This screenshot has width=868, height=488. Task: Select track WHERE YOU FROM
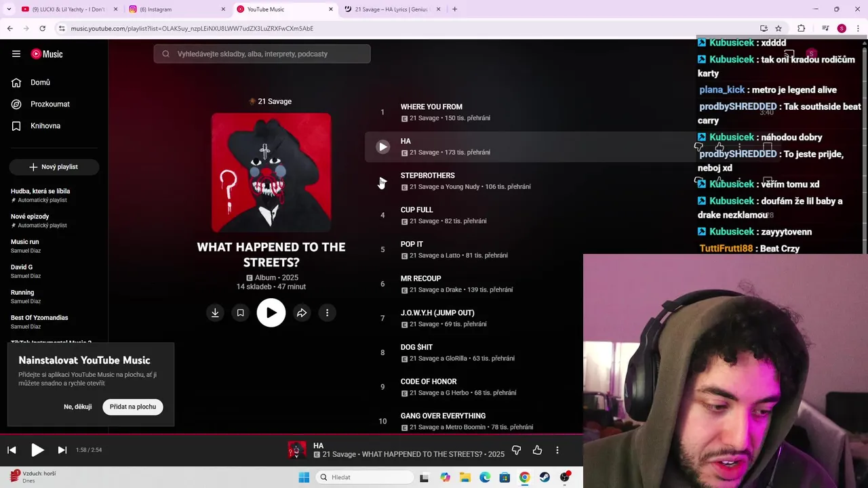(431, 107)
